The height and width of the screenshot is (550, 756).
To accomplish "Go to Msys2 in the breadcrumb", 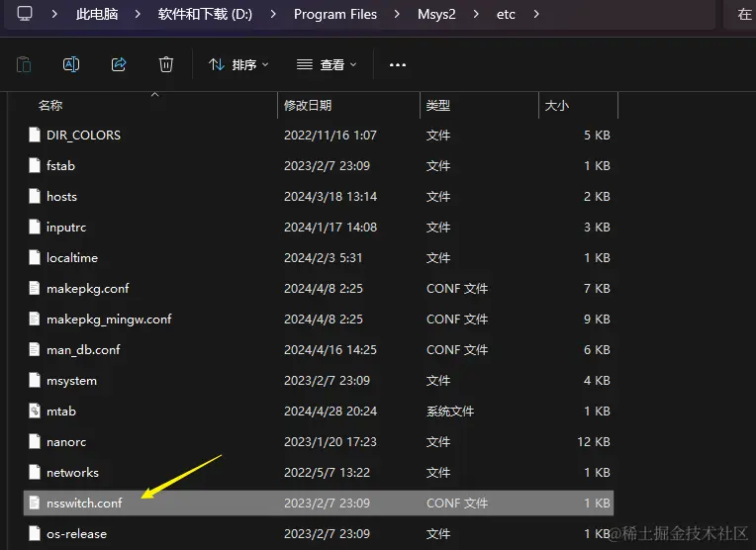I will pos(436,14).
